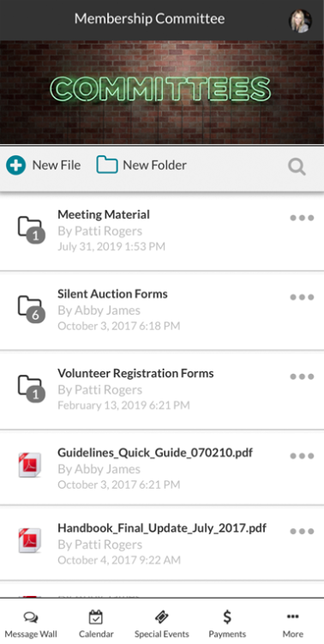Open Volunteer Registration Forms folder icon
Image resolution: width=324 pixels, height=644 pixels.
(31, 389)
